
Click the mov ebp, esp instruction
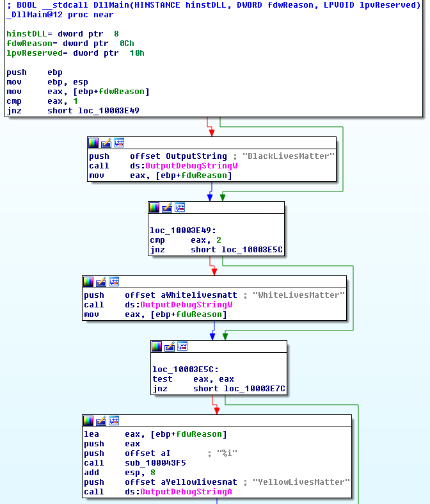[47, 82]
